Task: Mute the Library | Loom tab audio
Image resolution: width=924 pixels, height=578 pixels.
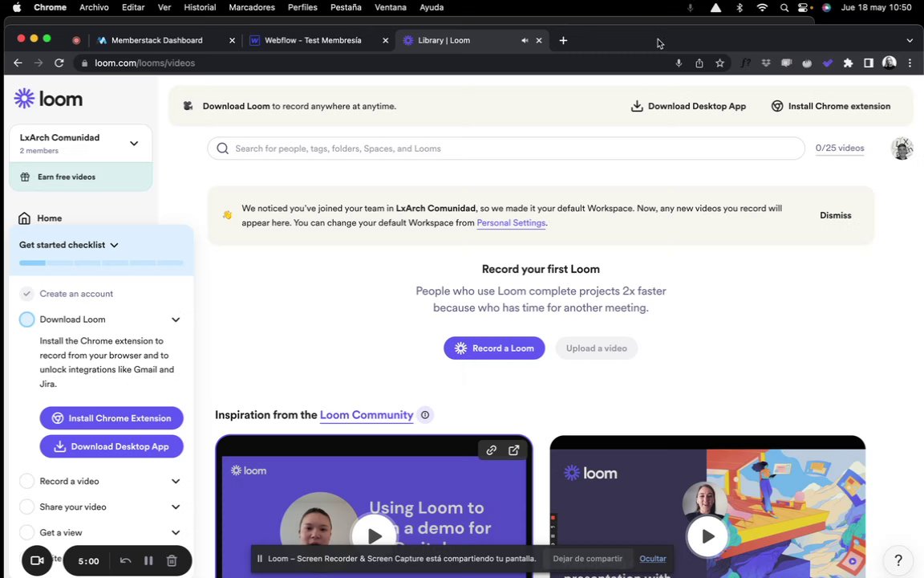Action: click(525, 41)
